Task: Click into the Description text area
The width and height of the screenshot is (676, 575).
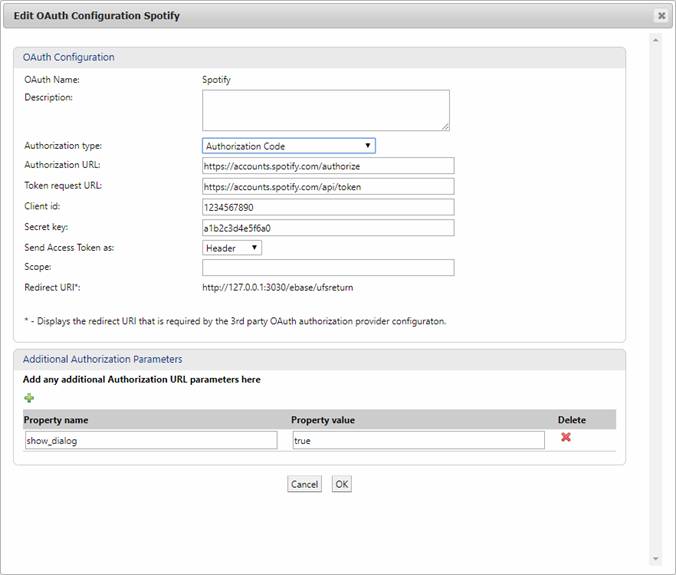Action: (325, 110)
